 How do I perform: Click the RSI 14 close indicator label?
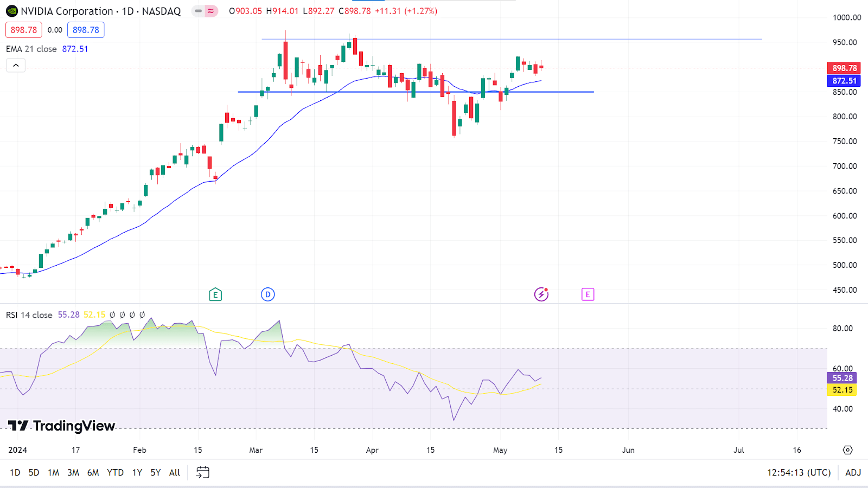(29, 314)
